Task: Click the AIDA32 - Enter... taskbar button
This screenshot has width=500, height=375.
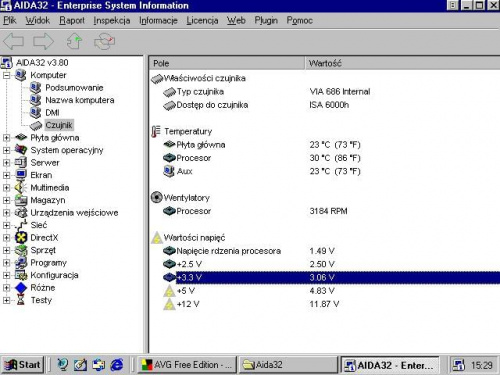Action: 389,365
